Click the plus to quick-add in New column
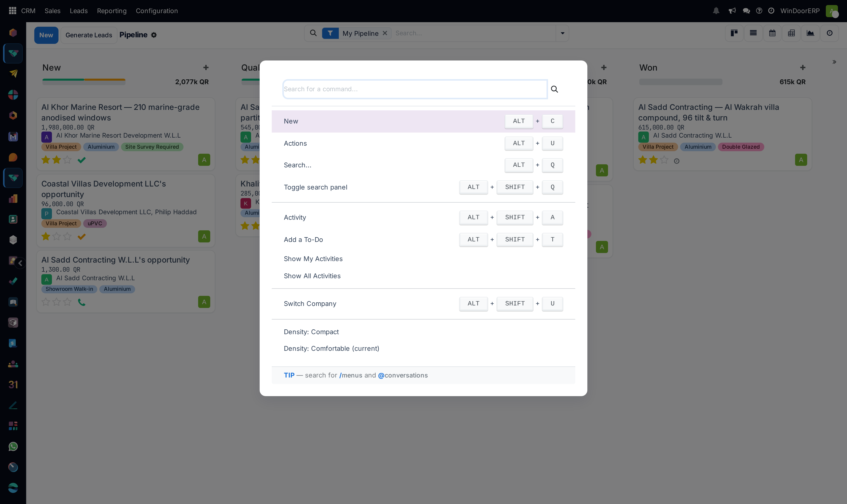The width and height of the screenshot is (847, 504). coord(206,68)
